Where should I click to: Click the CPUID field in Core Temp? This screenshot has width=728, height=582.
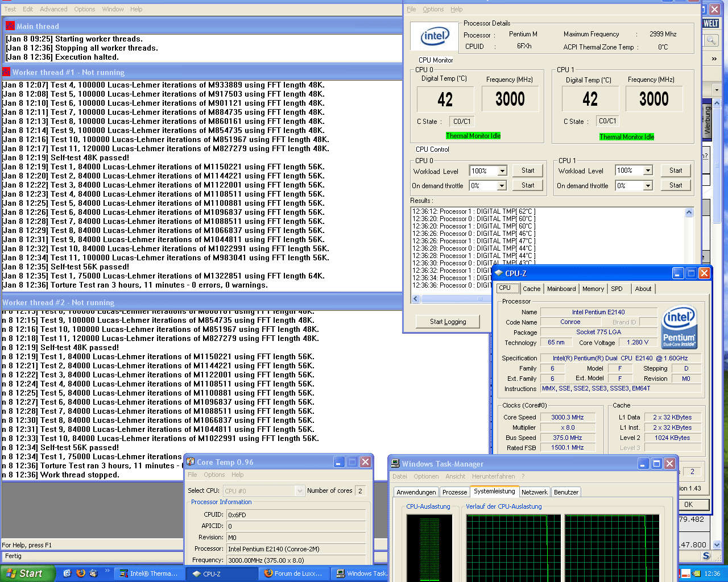296,515
